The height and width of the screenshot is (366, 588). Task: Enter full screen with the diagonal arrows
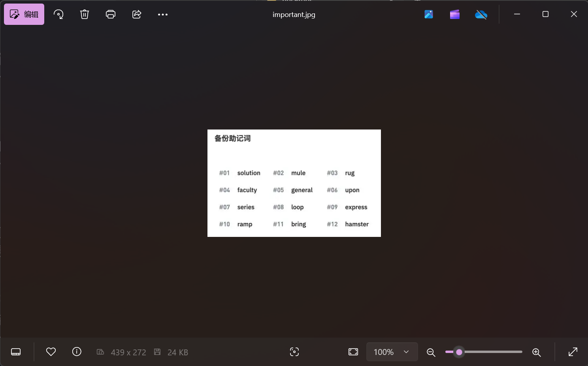(573, 352)
